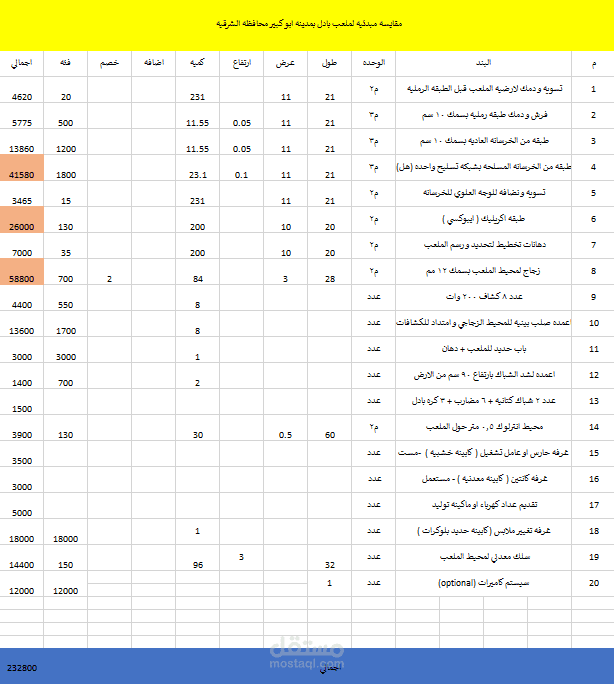Select row number 20 in the م column
The image size is (614, 684).
(x=594, y=584)
